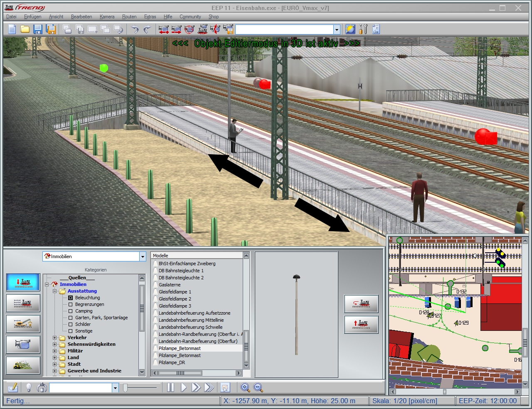Viewport: 532px width, 409px height.
Task: Select the Stadt folder in the tree
Action: 74,364
